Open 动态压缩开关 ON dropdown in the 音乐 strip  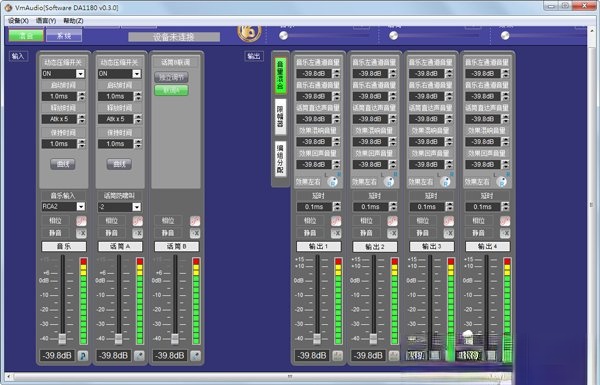[x=64, y=73]
